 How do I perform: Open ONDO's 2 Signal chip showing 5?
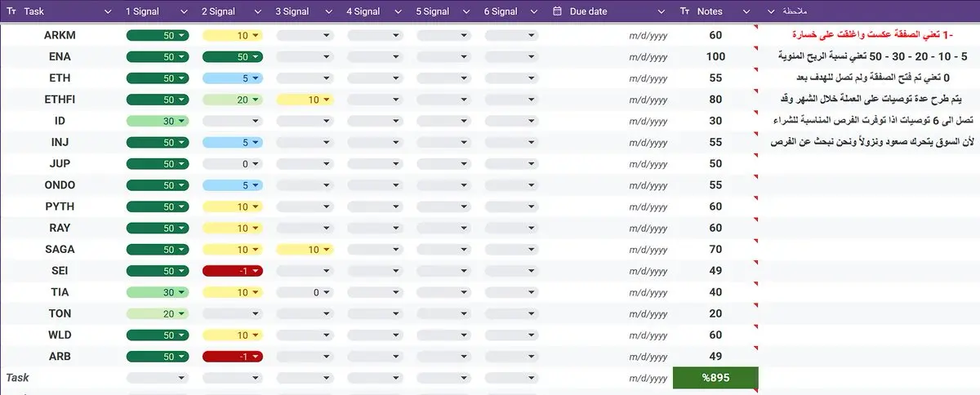coord(232,185)
